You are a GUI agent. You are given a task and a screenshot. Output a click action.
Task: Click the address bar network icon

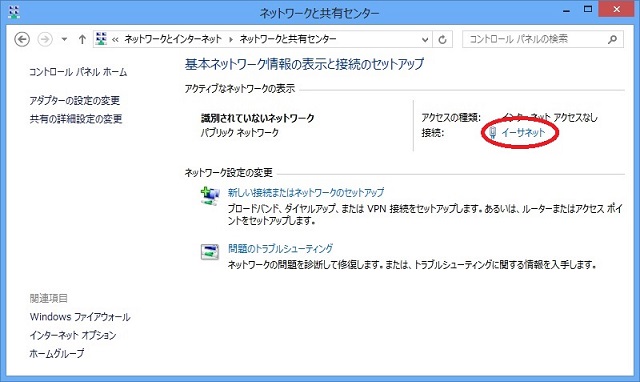pos(101,39)
